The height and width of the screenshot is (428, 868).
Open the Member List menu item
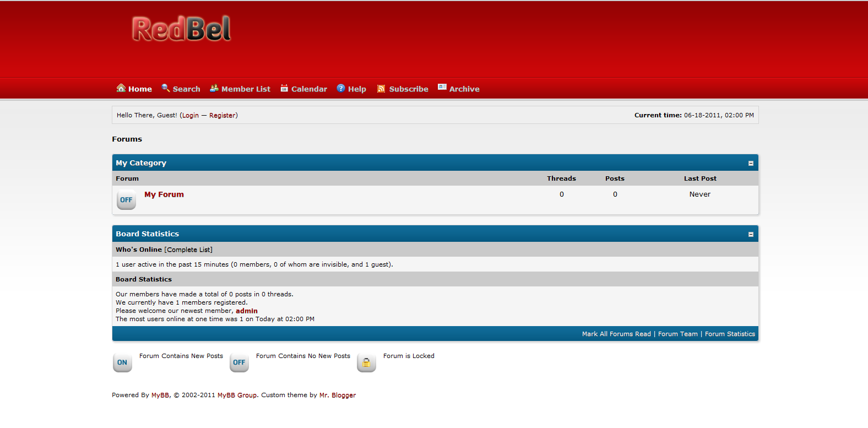point(246,89)
